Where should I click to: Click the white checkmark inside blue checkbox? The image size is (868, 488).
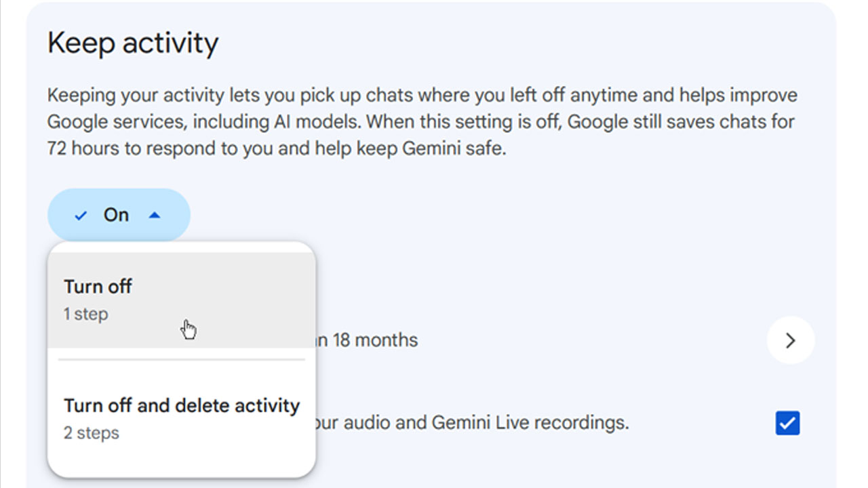pyautogui.click(x=787, y=424)
